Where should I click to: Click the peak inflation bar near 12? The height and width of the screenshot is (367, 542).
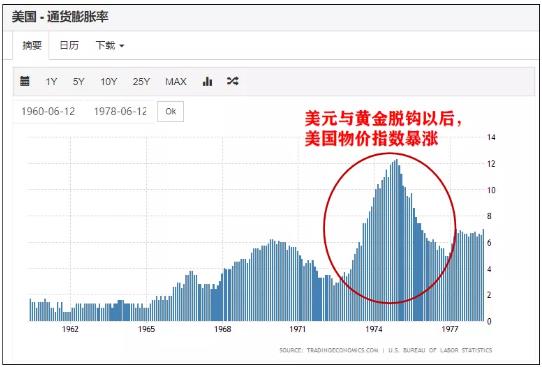(x=396, y=240)
